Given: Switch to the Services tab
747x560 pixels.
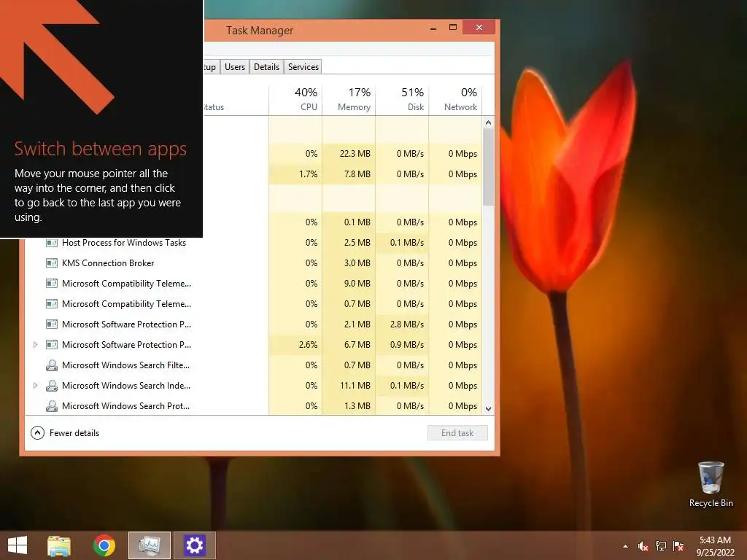Looking at the screenshot, I should point(303,66).
